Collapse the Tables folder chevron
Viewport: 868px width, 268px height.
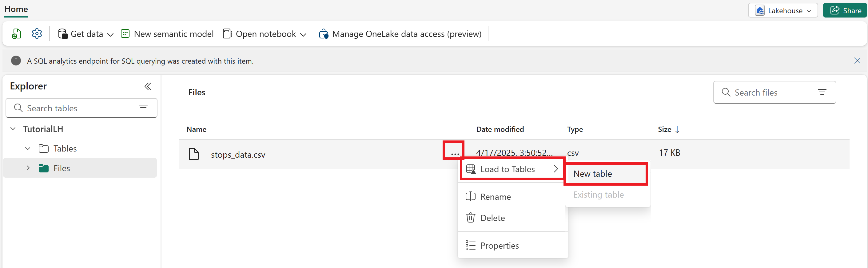pos(28,148)
